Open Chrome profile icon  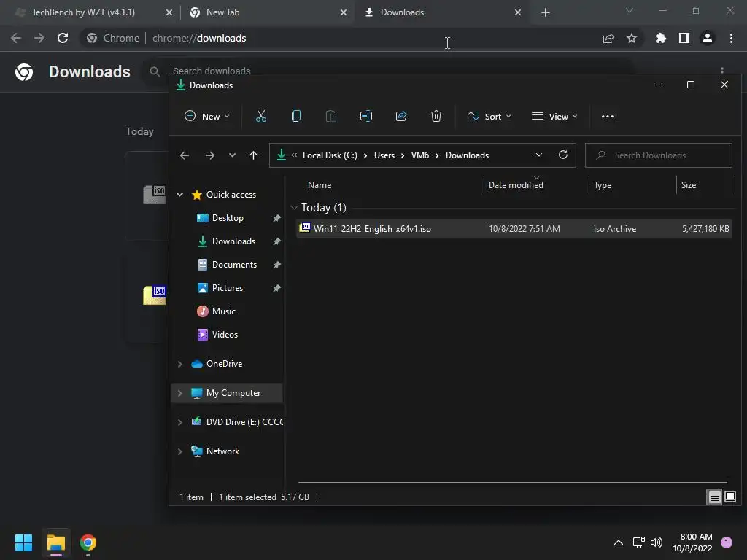tap(708, 38)
